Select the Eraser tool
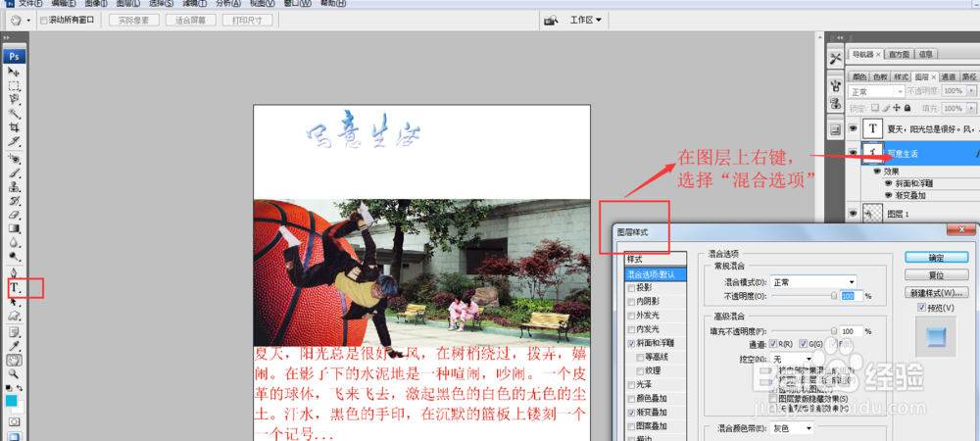The image size is (980, 441). (14, 215)
